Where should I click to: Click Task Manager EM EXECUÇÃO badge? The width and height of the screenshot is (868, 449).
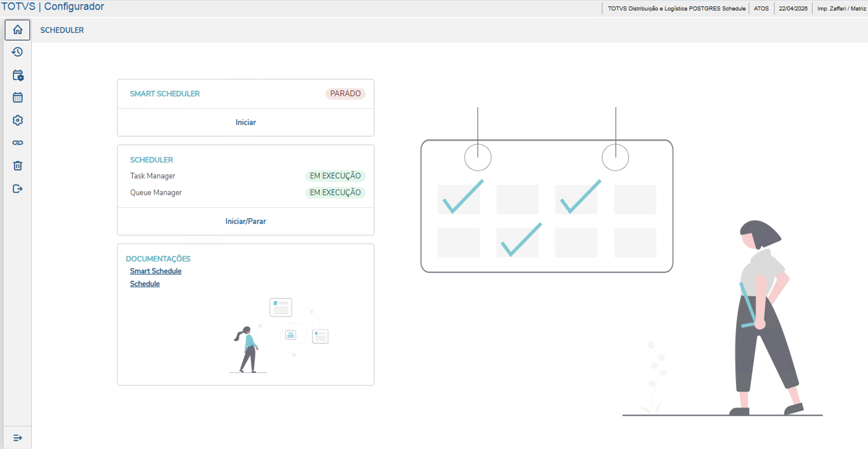pyautogui.click(x=335, y=176)
